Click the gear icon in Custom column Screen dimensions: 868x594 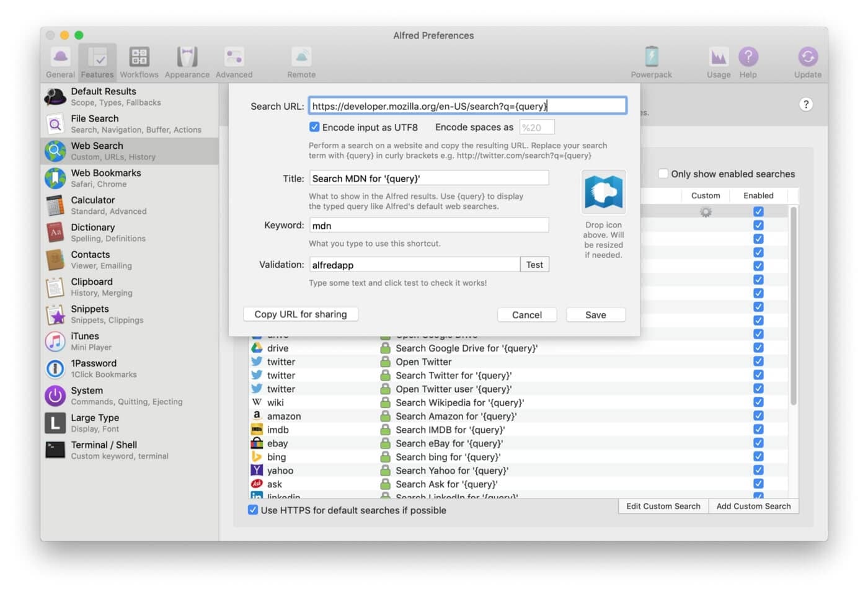[706, 212]
